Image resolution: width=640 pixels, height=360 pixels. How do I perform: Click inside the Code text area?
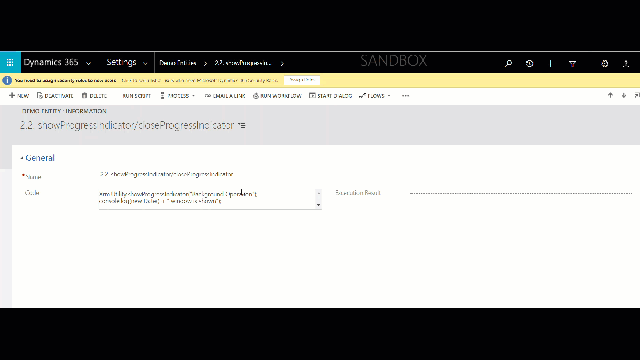(x=207, y=198)
